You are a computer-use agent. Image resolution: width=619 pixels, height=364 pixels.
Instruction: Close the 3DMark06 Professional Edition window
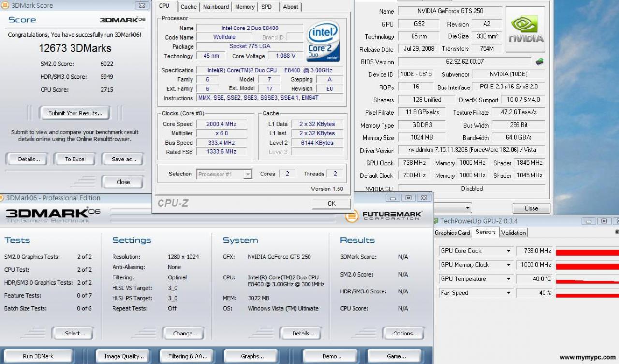pos(424,198)
